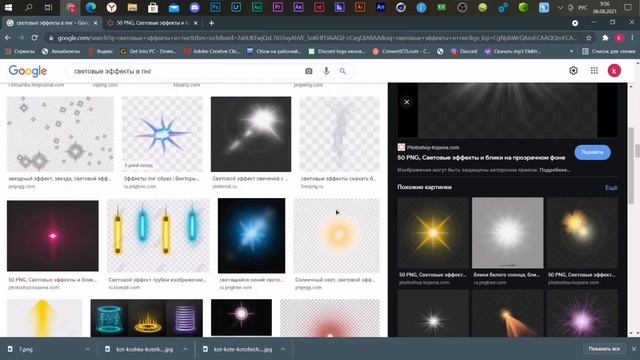
Task: Open the orange sunlight effect thumbnail
Action: point(337,236)
